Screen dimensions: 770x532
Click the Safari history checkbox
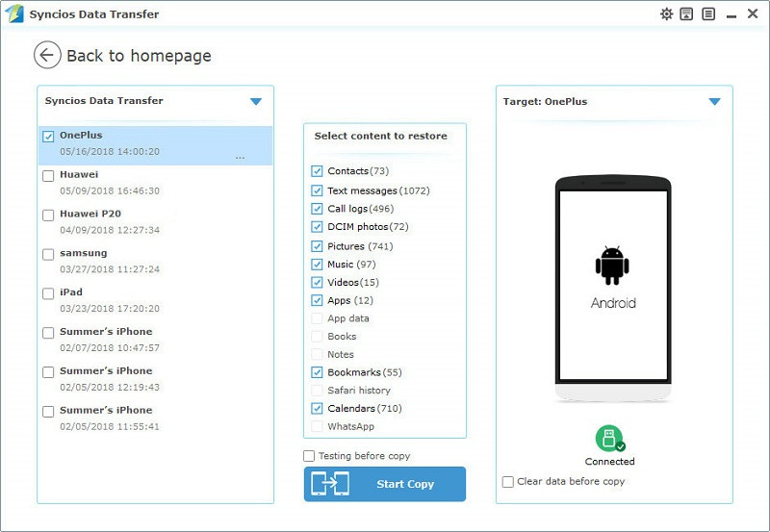pos(317,391)
